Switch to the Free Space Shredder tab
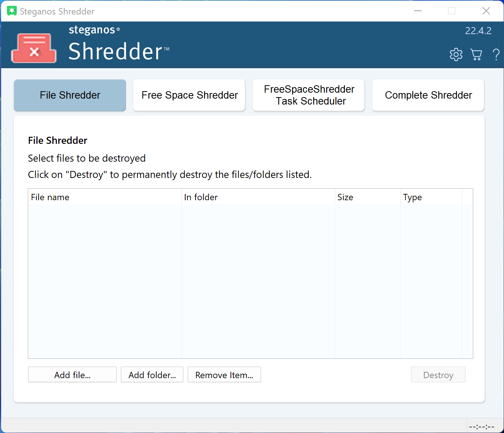 [x=189, y=95]
